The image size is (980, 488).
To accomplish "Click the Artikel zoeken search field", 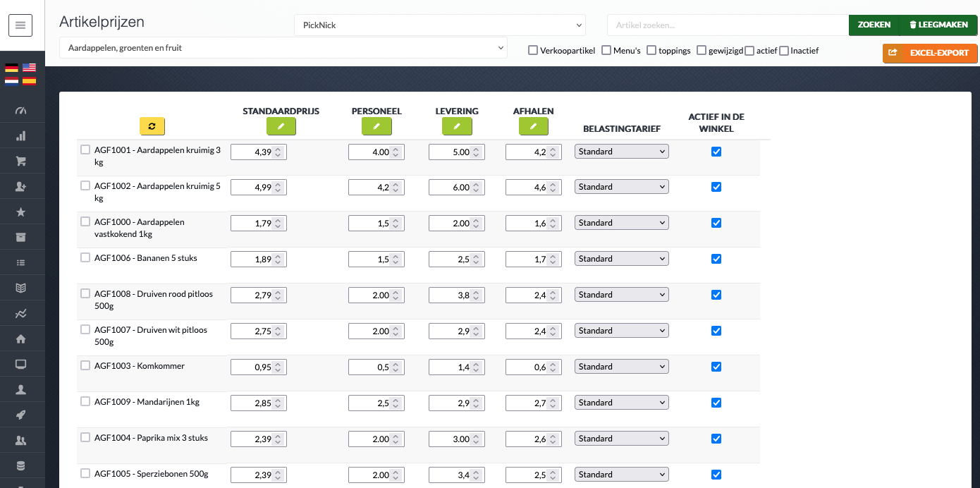I will [x=728, y=25].
